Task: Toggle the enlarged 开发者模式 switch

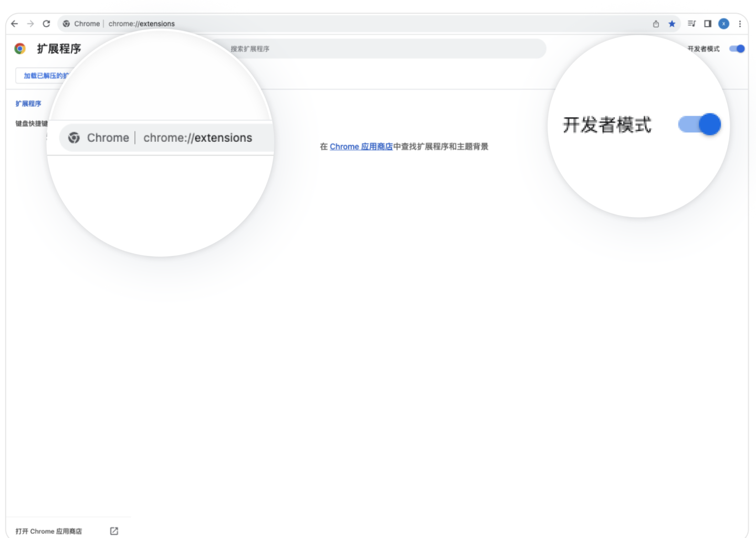Action: click(x=699, y=125)
